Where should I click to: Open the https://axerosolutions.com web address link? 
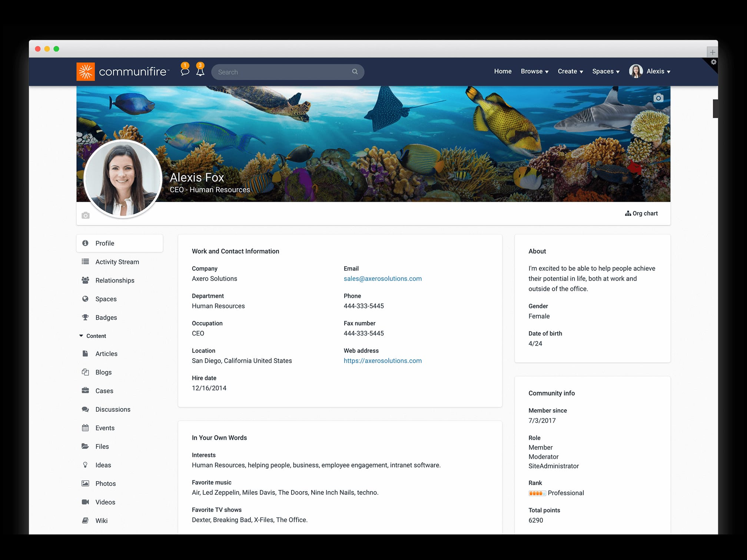click(382, 361)
